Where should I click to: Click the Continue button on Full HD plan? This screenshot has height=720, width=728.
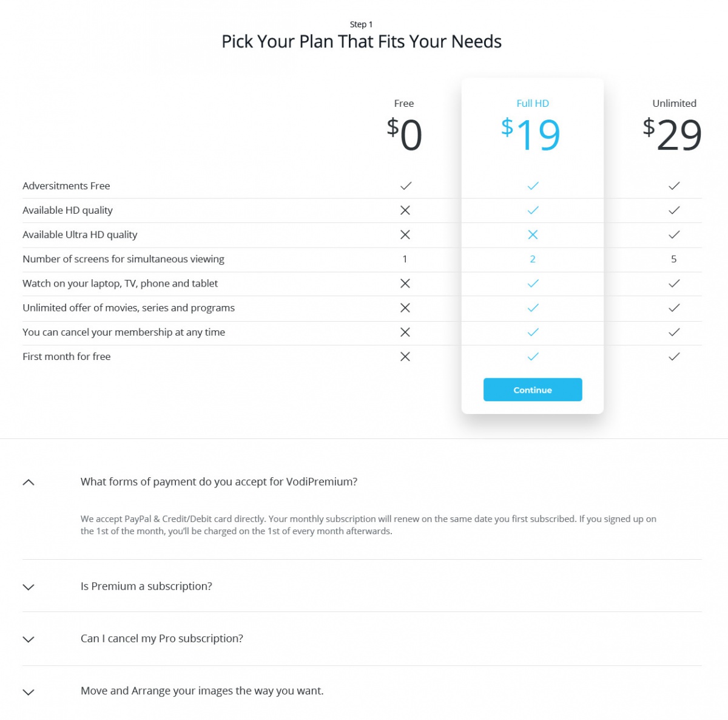[532, 390]
